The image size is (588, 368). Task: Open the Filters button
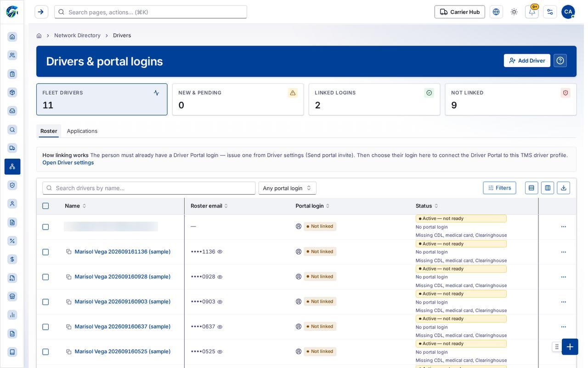[x=499, y=188]
